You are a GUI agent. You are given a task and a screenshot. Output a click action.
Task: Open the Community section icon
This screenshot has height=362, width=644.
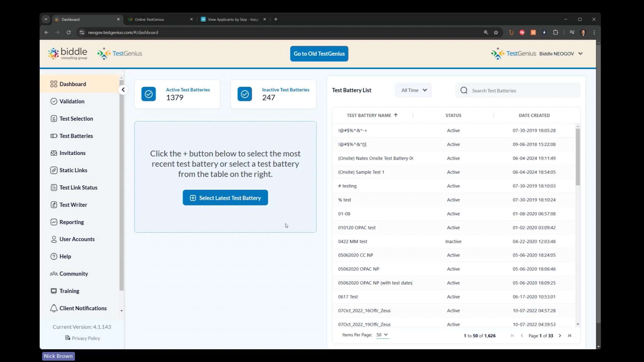point(54,273)
